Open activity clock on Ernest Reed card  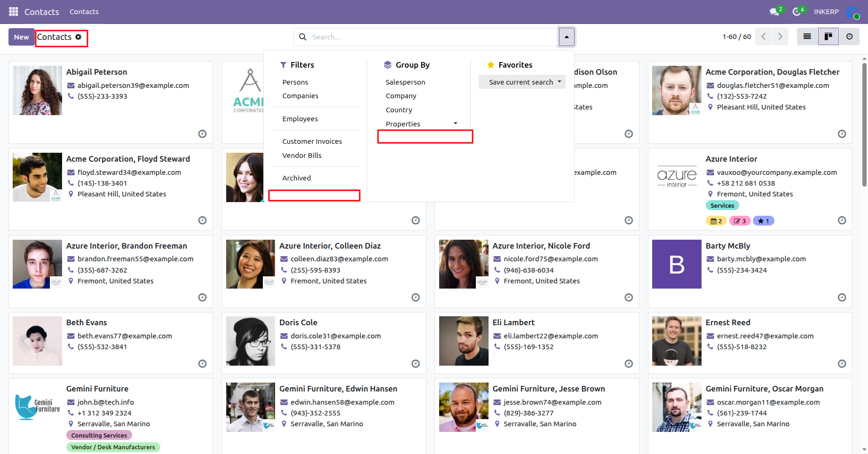tap(842, 364)
